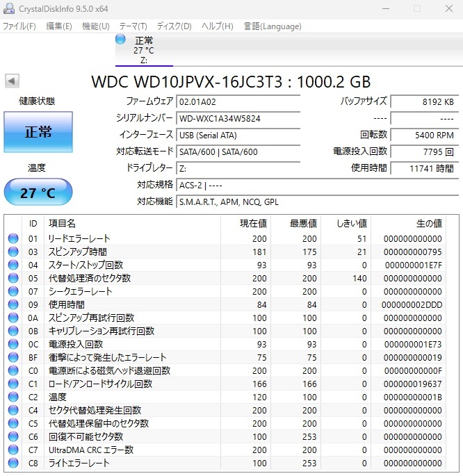
Task: Open the ヘルプ(H) menu
Action: (x=218, y=26)
